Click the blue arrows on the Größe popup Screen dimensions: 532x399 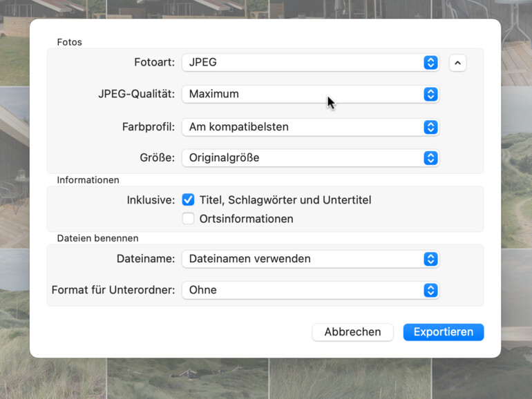click(x=430, y=158)
